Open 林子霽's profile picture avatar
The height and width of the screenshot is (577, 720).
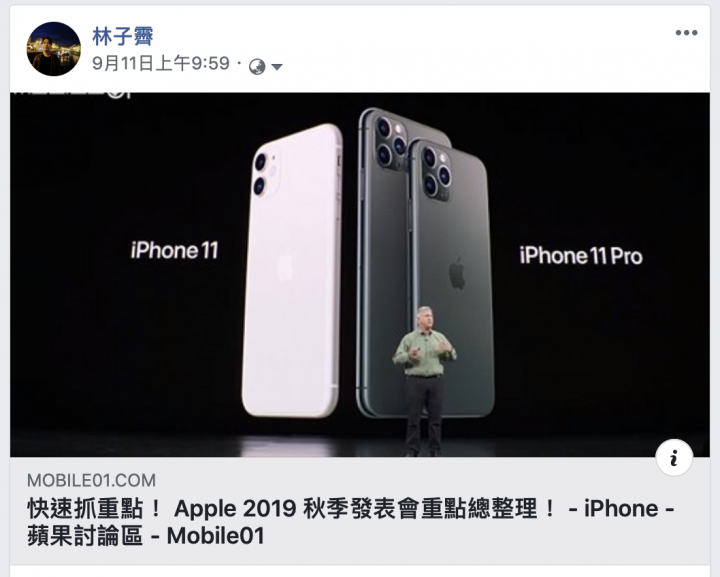coord(54,49)
